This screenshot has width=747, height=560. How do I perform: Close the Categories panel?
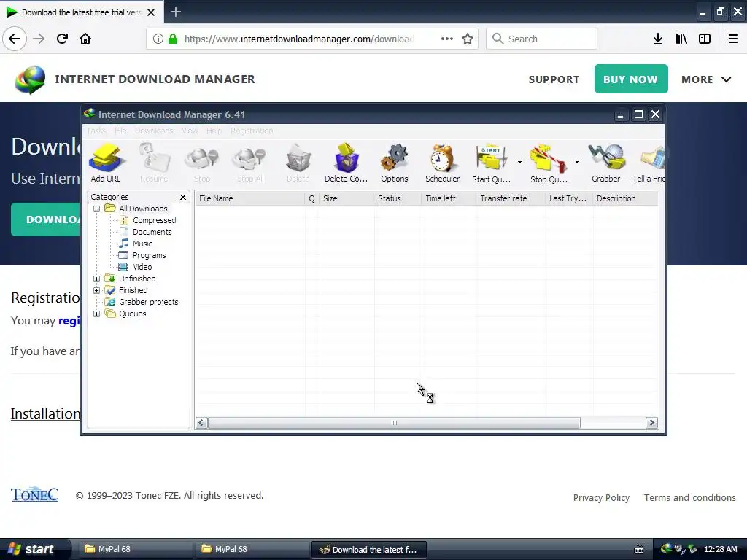183,197
